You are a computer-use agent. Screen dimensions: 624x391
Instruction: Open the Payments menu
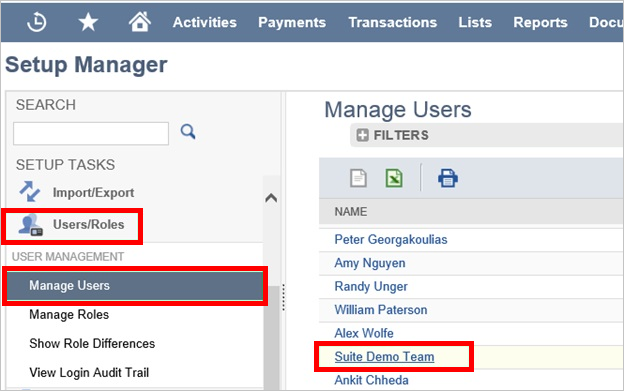click(x=292, y=22)
